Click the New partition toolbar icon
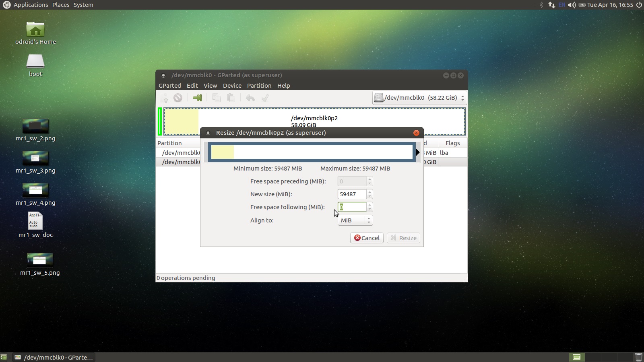 164,98
